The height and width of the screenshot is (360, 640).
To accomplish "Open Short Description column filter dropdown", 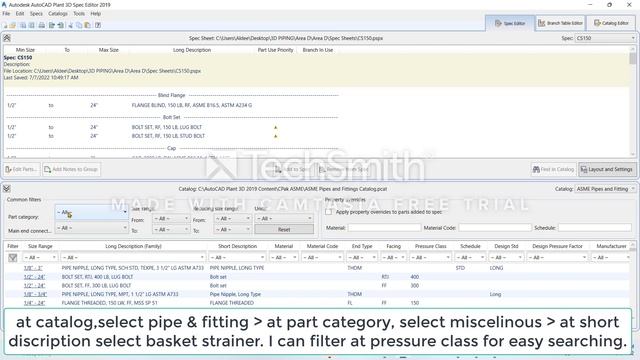I will click(236, 258).
